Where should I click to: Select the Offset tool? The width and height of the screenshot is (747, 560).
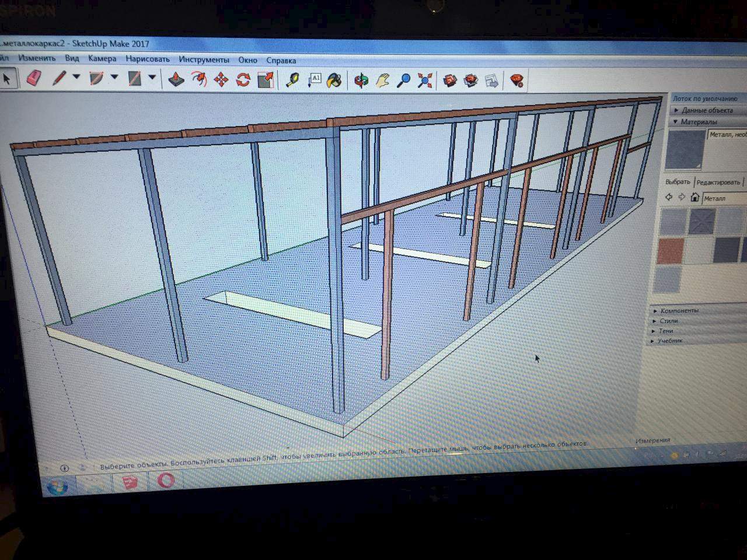pyautogui.click(x=199, y=79)
